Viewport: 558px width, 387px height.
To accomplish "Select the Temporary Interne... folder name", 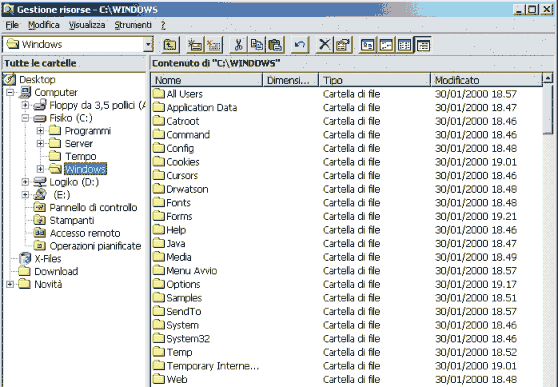I will pos(213,366).
